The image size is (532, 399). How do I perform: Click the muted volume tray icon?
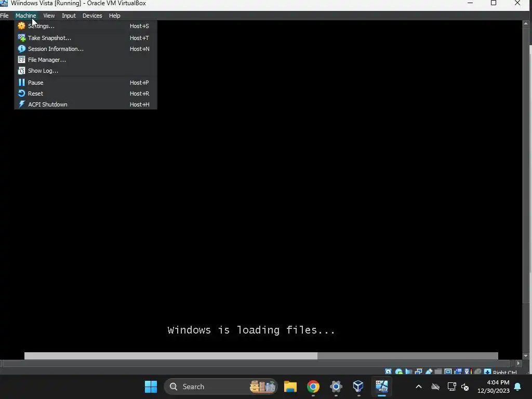465,387
